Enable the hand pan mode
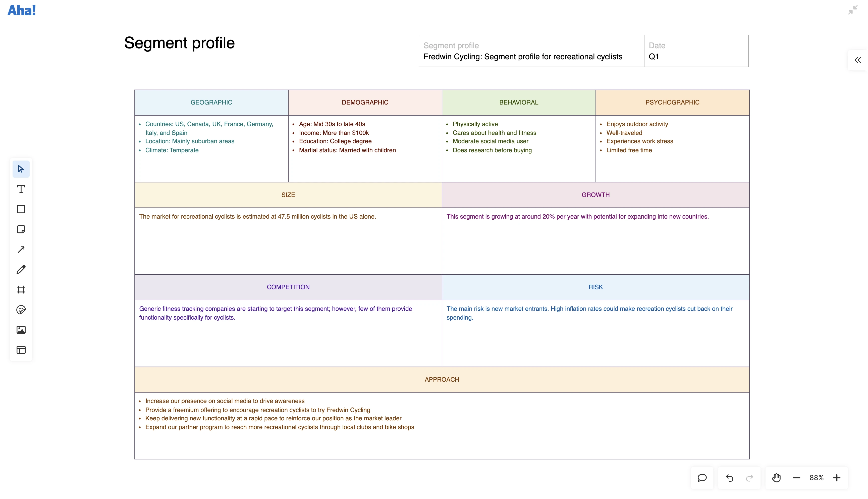This screenshot has height=499, width=868. pyautogui.click(x=776, y=477)
